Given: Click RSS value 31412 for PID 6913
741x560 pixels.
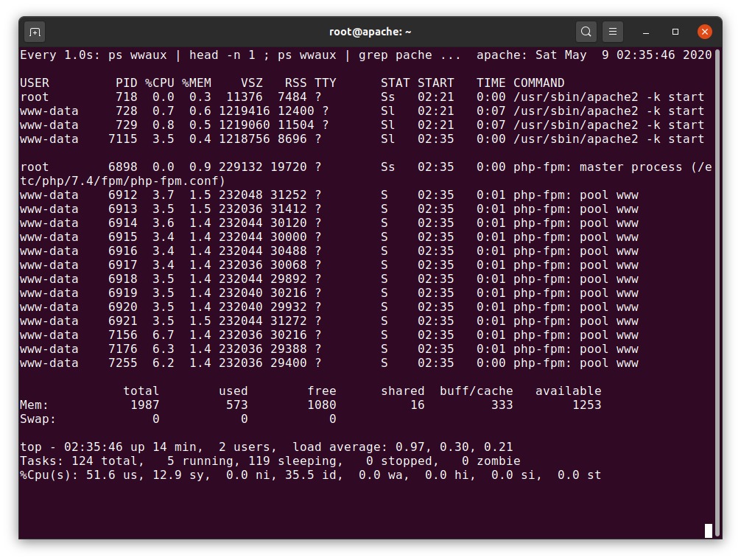Looking at the screenshot, I should pyautogui.click(x=288, y=209).
